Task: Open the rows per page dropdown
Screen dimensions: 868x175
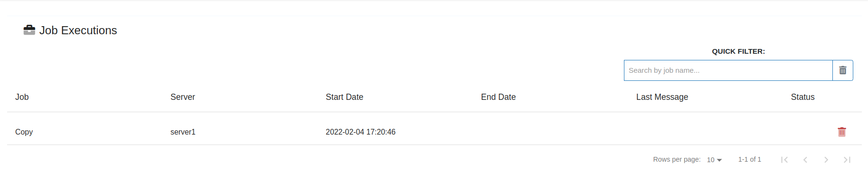Action: click(714, 160)
